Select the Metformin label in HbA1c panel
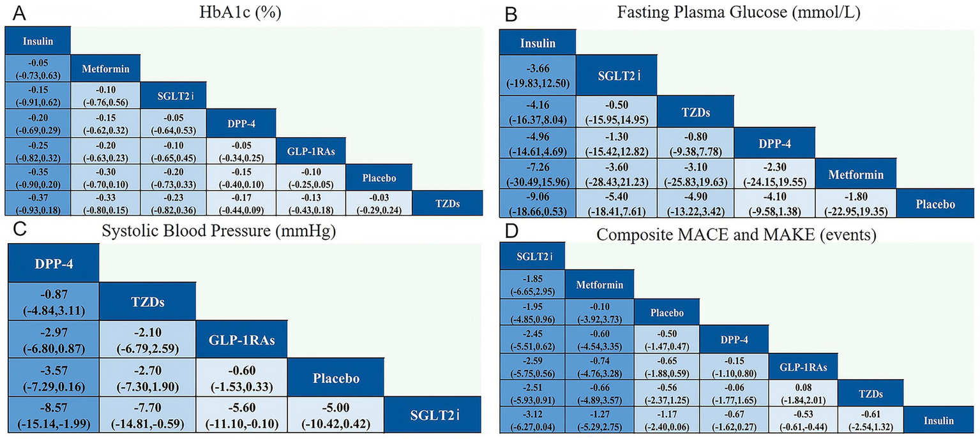The width and height of the screenshot is (980, 439). (105, 68)
